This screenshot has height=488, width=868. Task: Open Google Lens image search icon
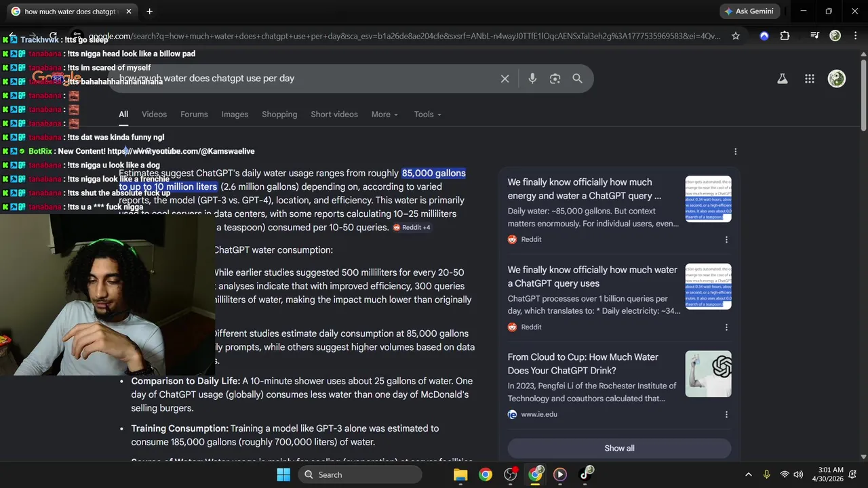point(555,79)
